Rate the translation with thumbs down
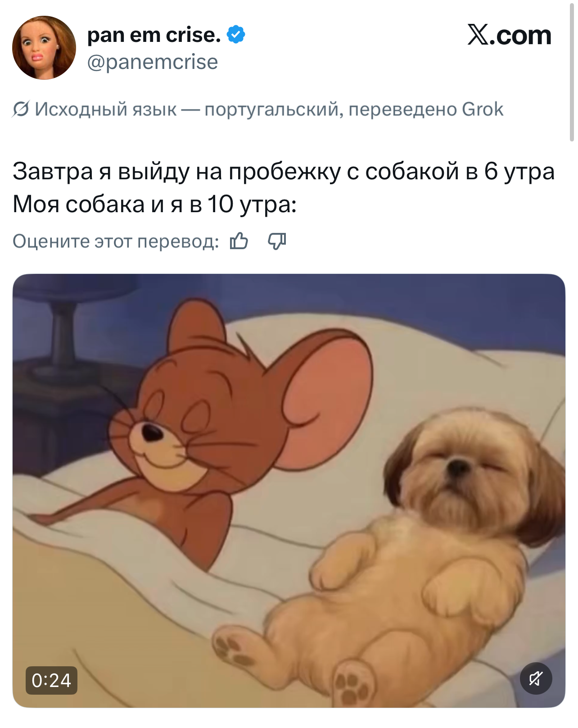Image resolution: width=578 pixels, height=728 pixels. pos(277,241)
